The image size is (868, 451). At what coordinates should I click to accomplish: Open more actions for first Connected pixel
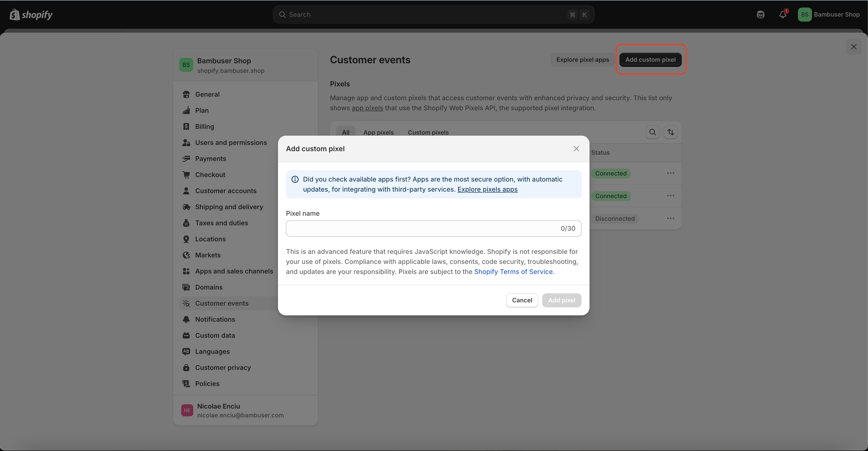point(670,173)
